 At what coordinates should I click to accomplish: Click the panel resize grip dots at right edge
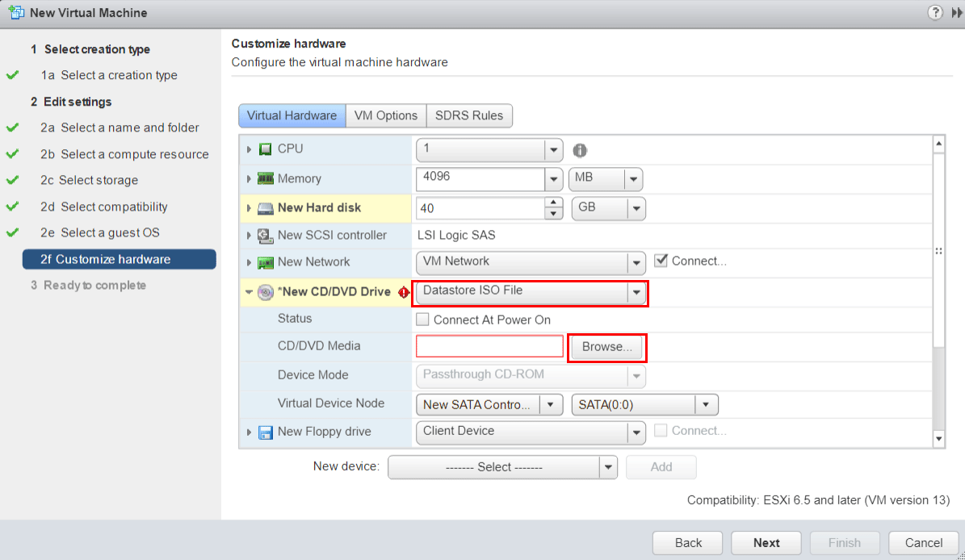[938, 251]
